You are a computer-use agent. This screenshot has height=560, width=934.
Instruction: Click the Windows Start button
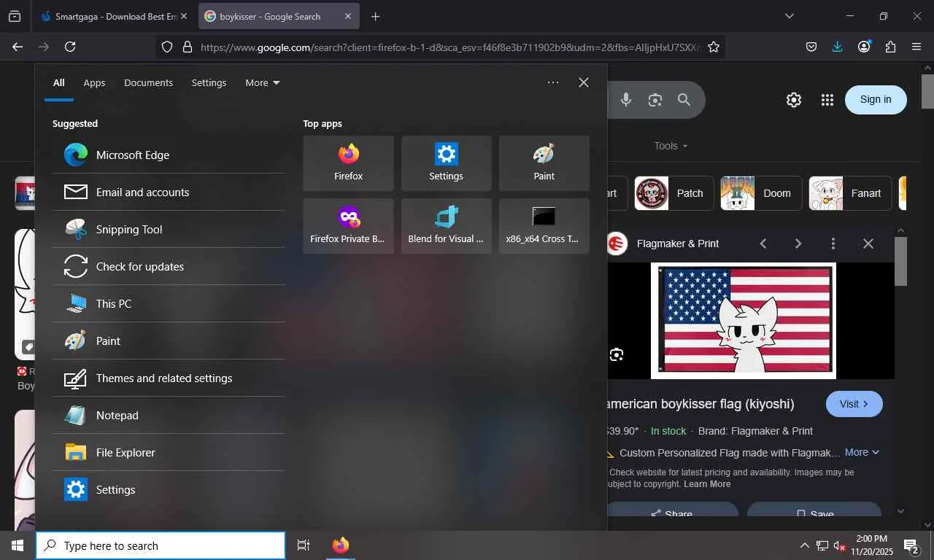[x=18, y=545]
